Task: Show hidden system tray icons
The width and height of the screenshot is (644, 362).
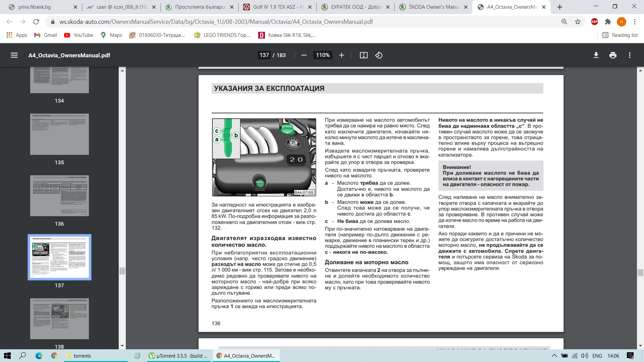Action: point(554,356)
